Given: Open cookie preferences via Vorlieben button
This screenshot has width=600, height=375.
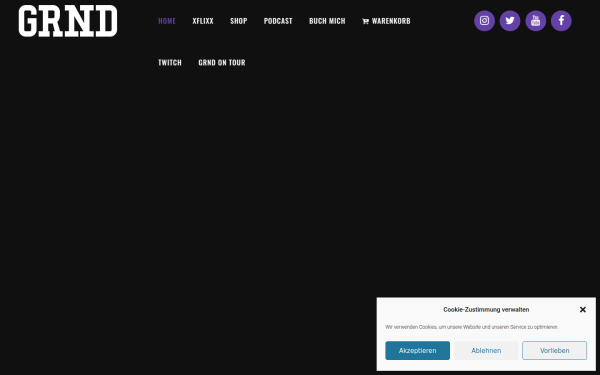Looking at the screenshot, I should 554,351.
